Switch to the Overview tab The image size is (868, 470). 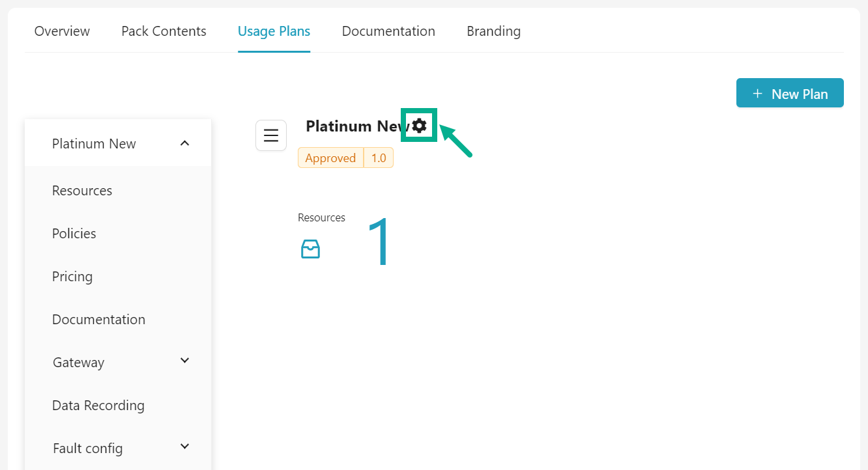[x=62, y=31]
